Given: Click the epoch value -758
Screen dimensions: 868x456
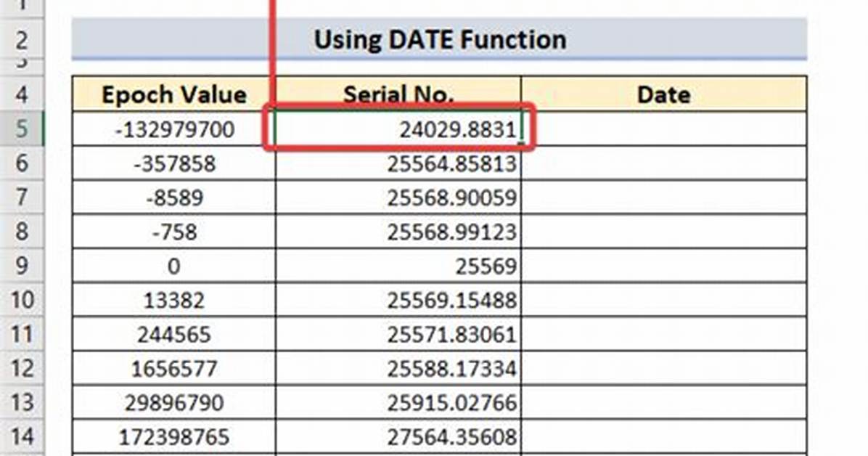Looking at the screenshot, I should 174,232.
